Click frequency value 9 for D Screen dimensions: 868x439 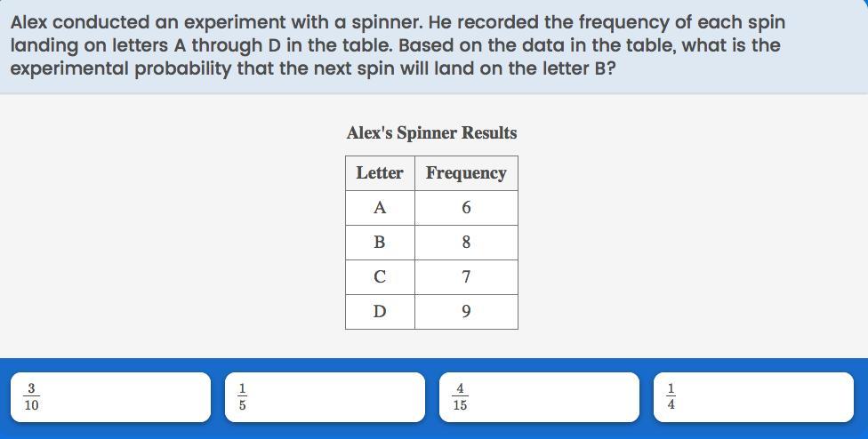[x=466, y=312]
